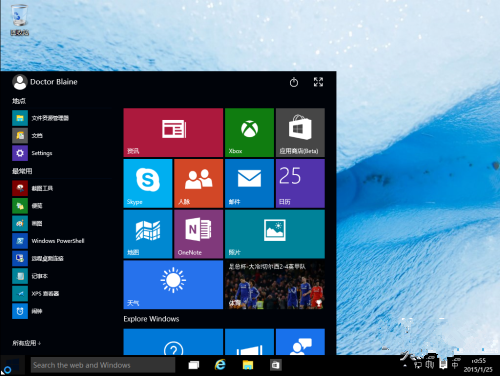Expand All apps (所有应用)
The height and width of the screenshot is (376, 500).
[x=27, y=343]
